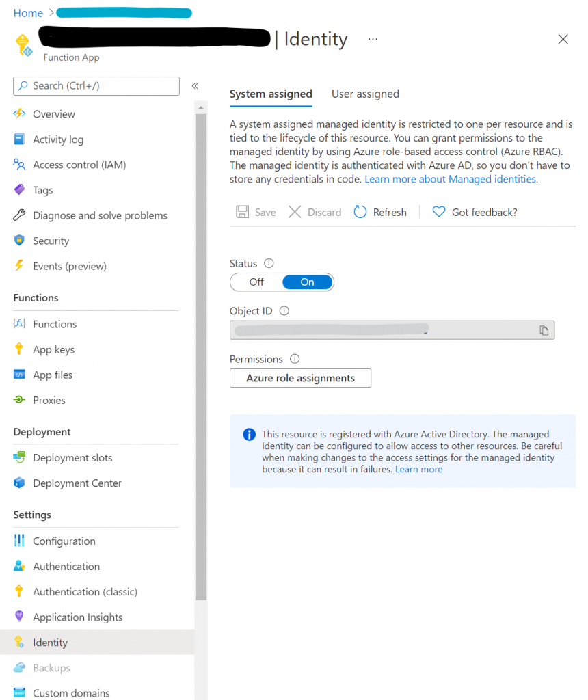Click the Access control (IAM) people icon
Viewport: 588px width, 700px height.
tap(19, 164)
